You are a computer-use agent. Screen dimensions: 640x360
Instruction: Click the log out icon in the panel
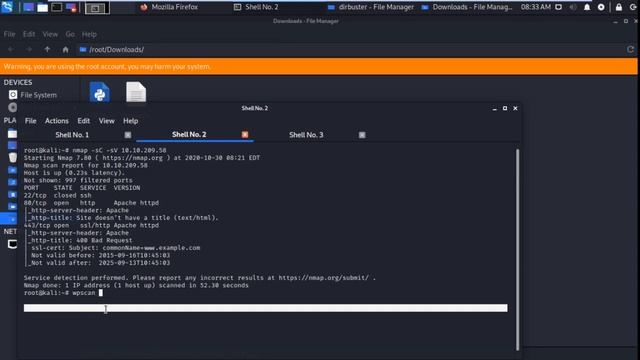633,7
